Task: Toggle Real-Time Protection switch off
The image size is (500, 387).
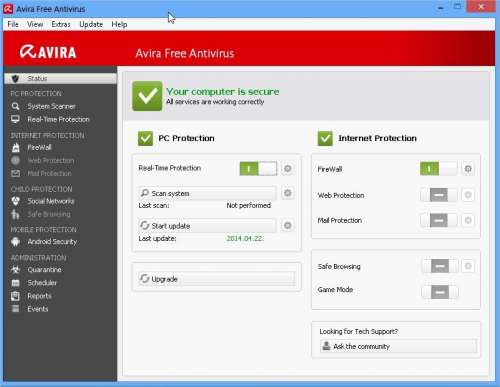Action: [258, 169]
